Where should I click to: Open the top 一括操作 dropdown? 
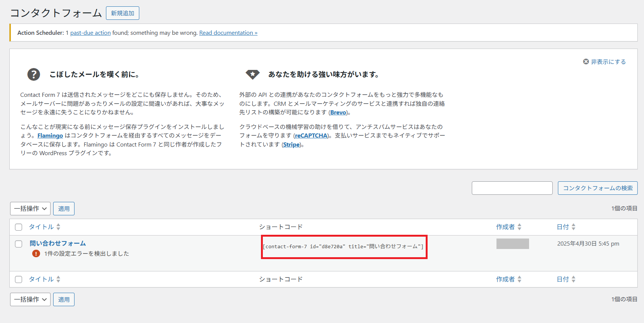(x=30, y=209)
